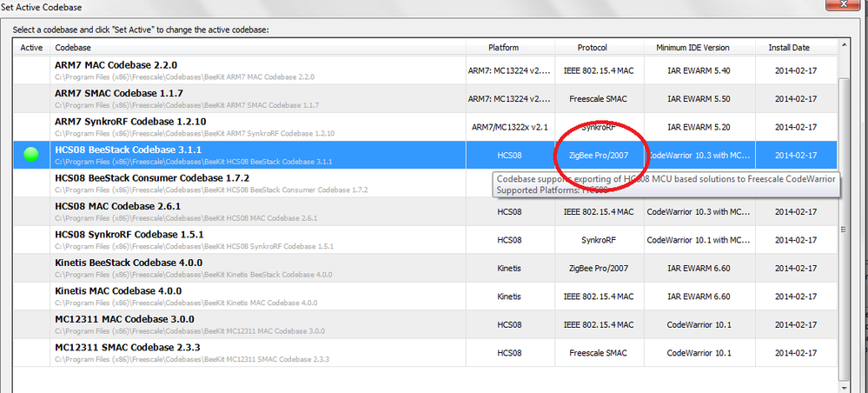Sort by the Platform column header
The image size is (868, 393).
510,48
